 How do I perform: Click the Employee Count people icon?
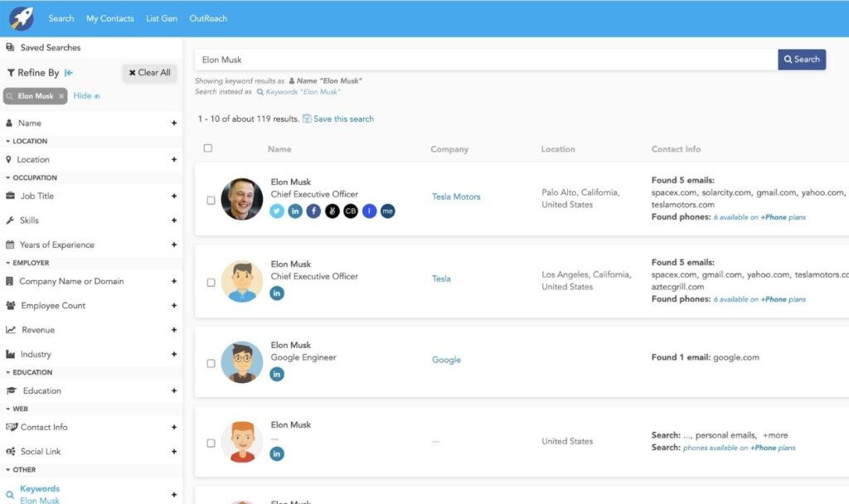pos(10,305)
